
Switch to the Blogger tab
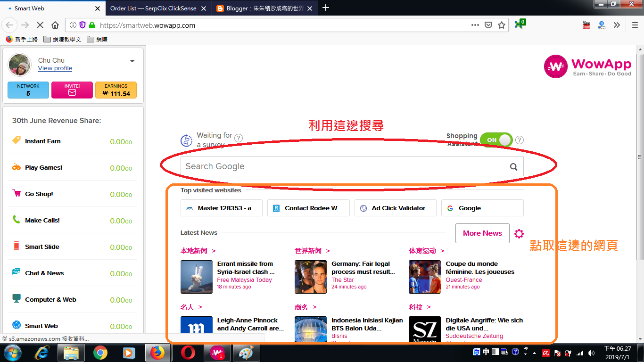[x=264, y=8]
